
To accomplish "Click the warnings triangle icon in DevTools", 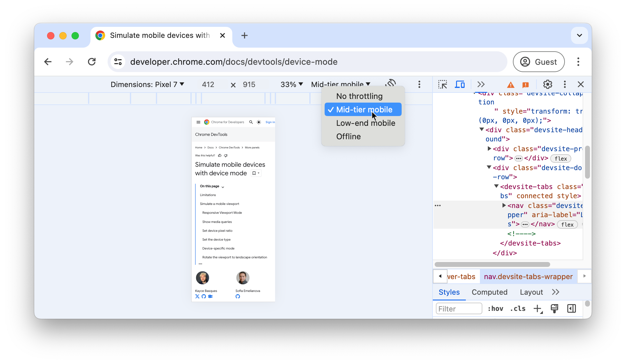I will pyautogui.click(x=510, y=85).
